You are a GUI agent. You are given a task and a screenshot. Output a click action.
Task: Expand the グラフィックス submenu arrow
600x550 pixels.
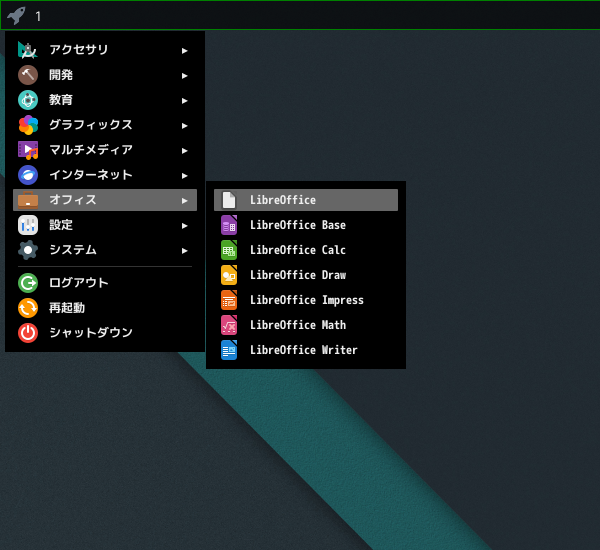[184, 126]
